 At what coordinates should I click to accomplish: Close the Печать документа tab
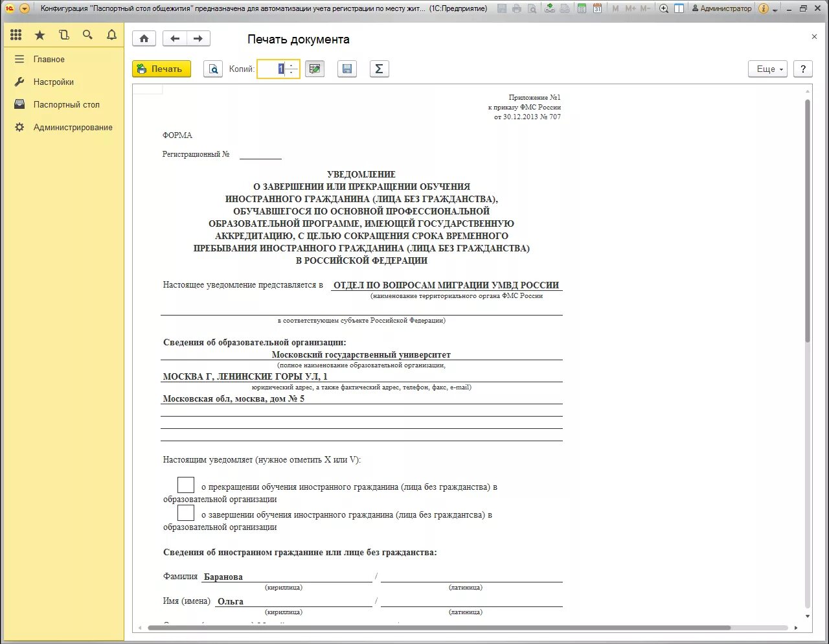(x=814, y=37)
